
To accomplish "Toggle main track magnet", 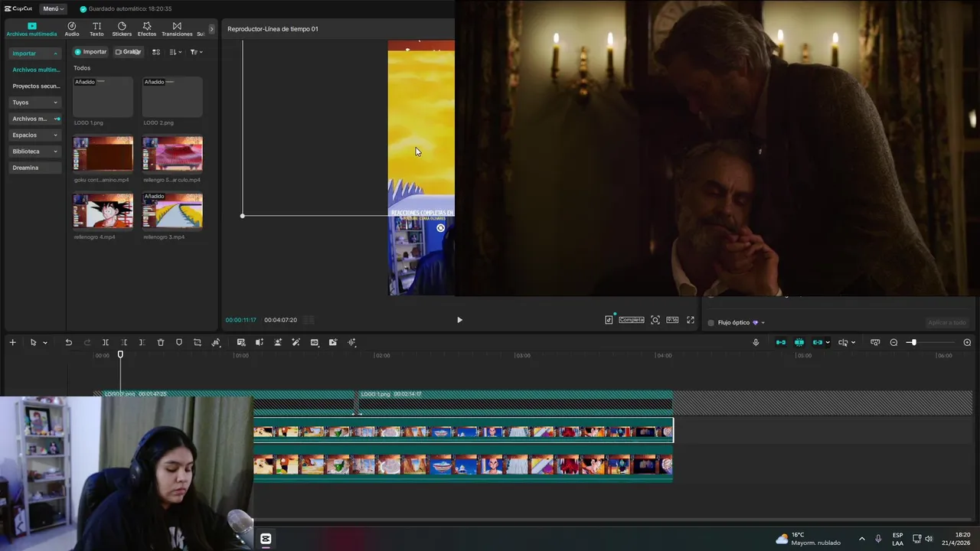I will (781, 342).
